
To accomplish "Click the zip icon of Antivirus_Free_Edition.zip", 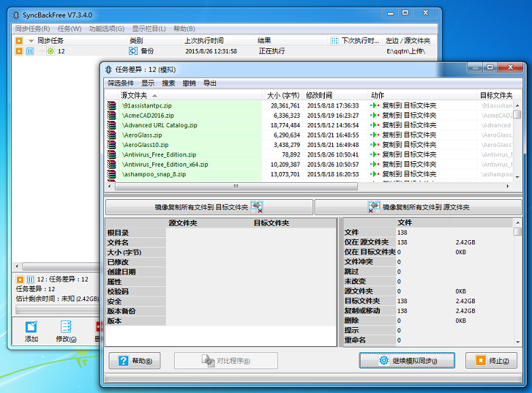I will [x=111, y=154].
